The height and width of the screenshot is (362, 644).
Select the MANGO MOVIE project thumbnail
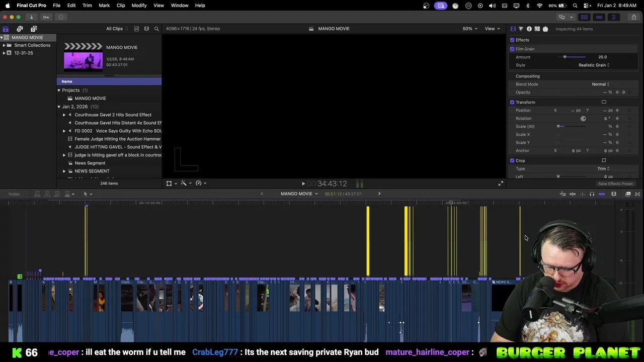(x=83, y=57)
